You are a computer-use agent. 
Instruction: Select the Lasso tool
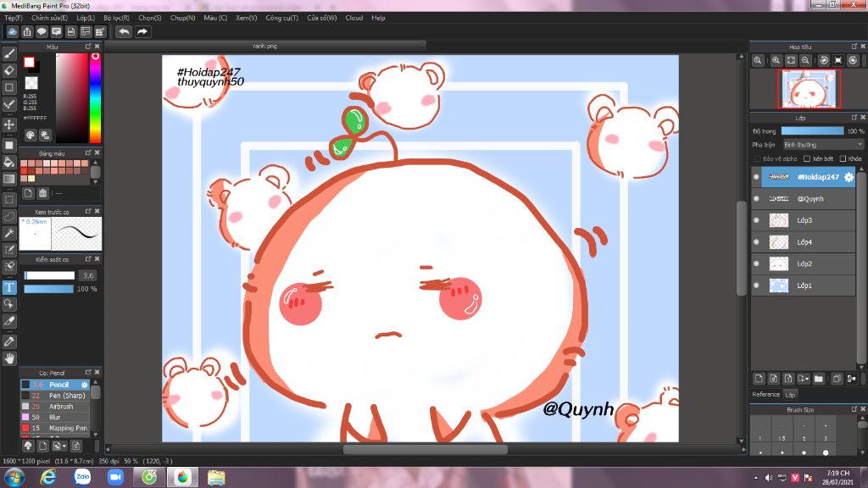coord(8,216)
